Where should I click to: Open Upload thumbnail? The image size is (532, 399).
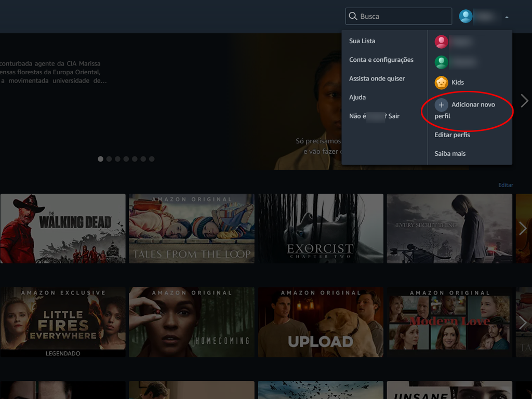point(321,322)
